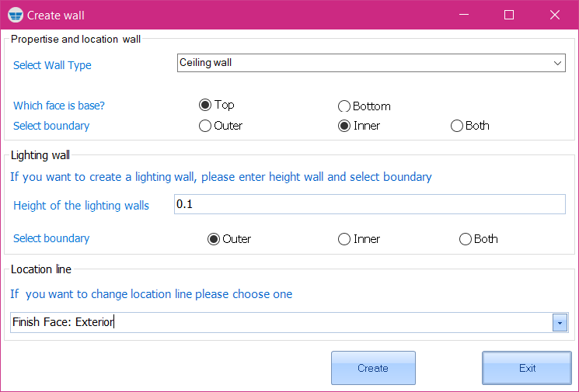The height and width of the screenshot is (392, 579).
Task: Select Bottom as the base face
Action: point(344,106)
